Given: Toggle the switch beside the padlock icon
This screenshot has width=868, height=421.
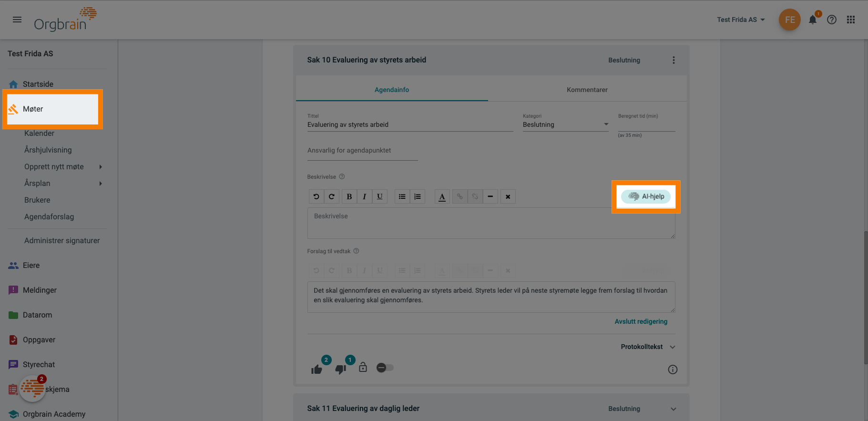Looking at the screenshot, I should (385, 368).
